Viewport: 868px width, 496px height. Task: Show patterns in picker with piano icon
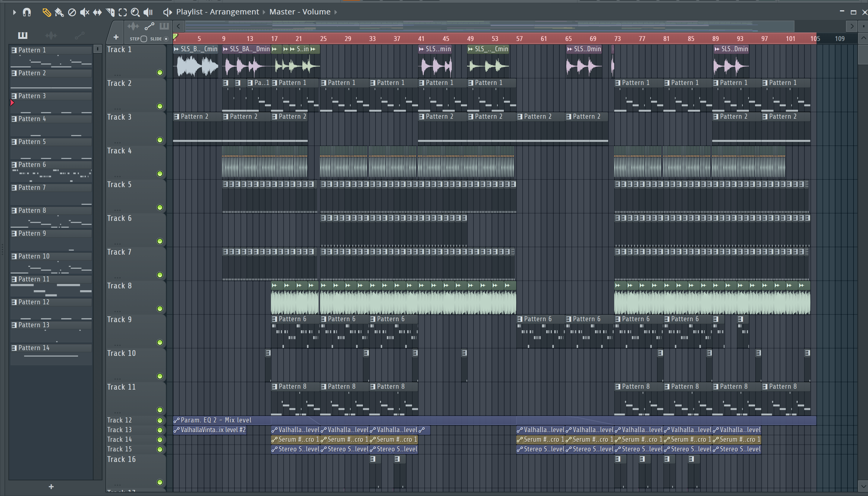[23, 35]
